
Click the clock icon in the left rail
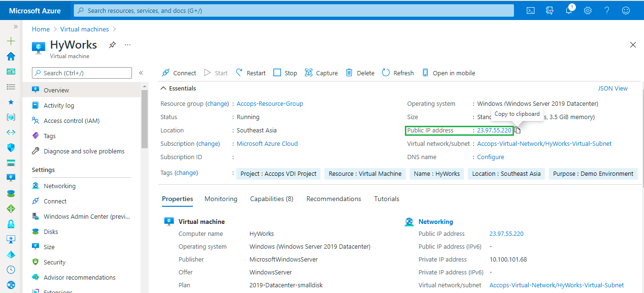(11, 270)
